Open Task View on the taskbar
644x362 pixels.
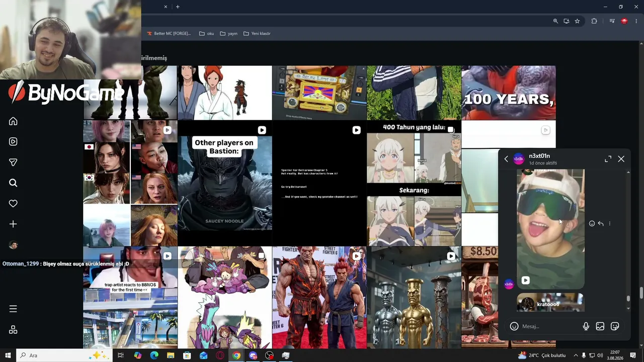[121, 355]
